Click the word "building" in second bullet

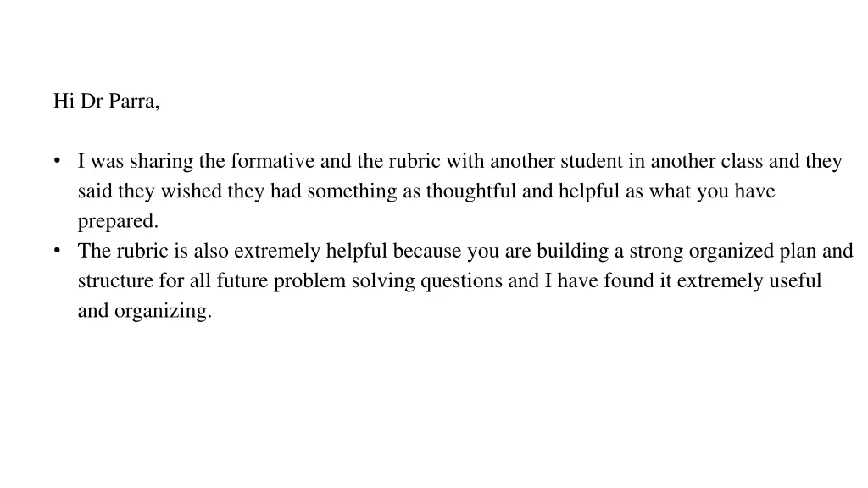[572, 251]
